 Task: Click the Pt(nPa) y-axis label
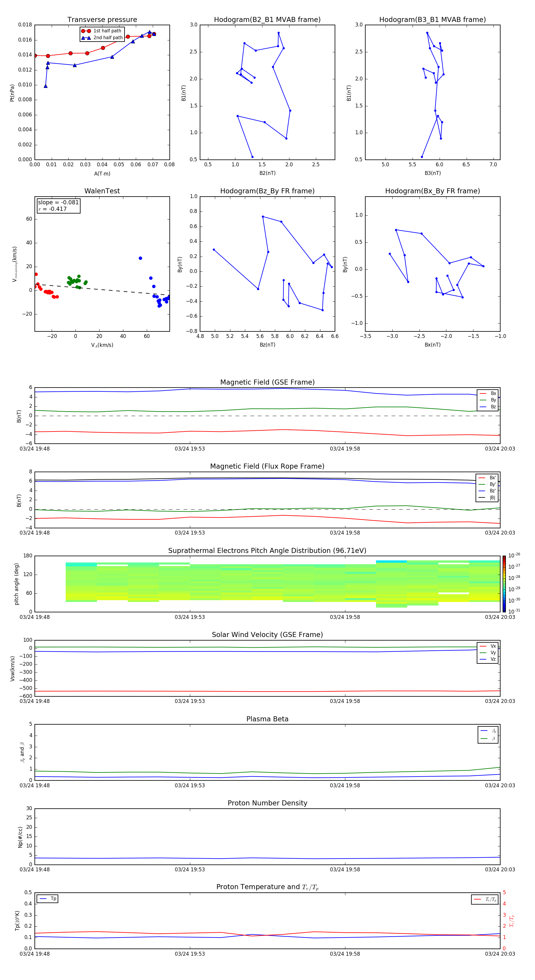[x=12, y=93]
